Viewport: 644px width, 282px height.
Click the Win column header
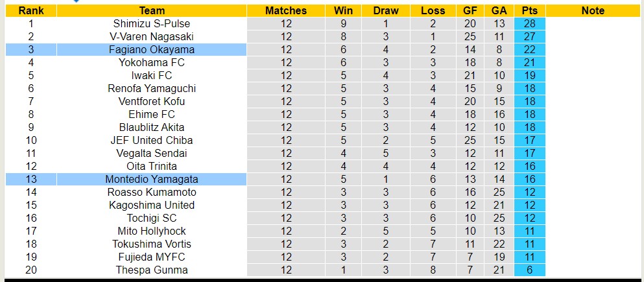tap(343, 10)
